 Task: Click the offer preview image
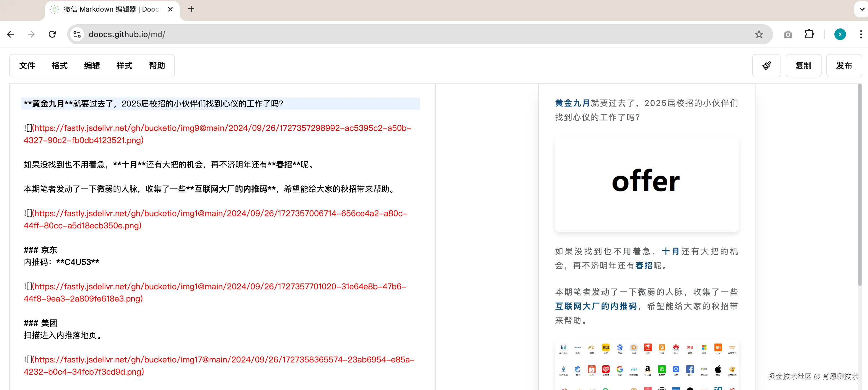coord(646,184)
